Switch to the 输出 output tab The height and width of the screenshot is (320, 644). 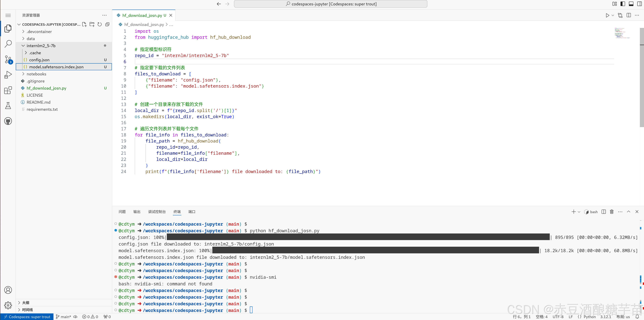click(137, 212)
